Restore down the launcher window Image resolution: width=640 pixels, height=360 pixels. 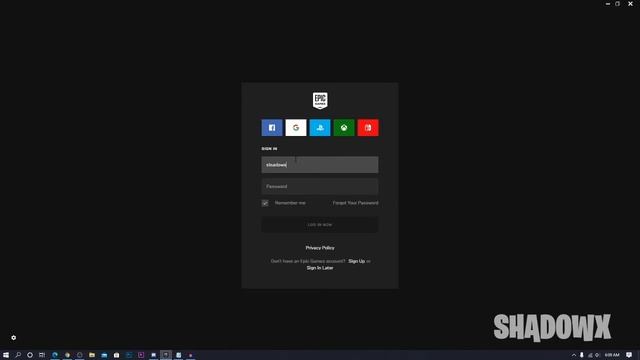coord(618,4)
